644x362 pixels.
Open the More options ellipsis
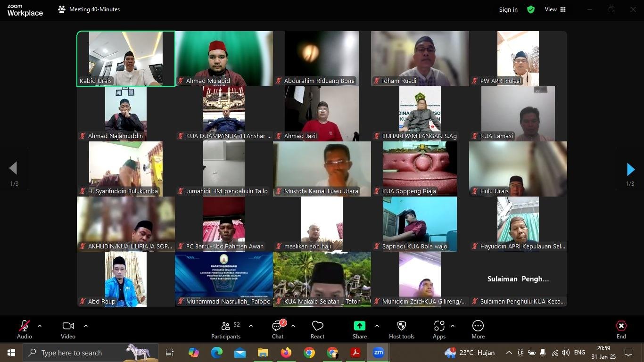coord(478,329)
